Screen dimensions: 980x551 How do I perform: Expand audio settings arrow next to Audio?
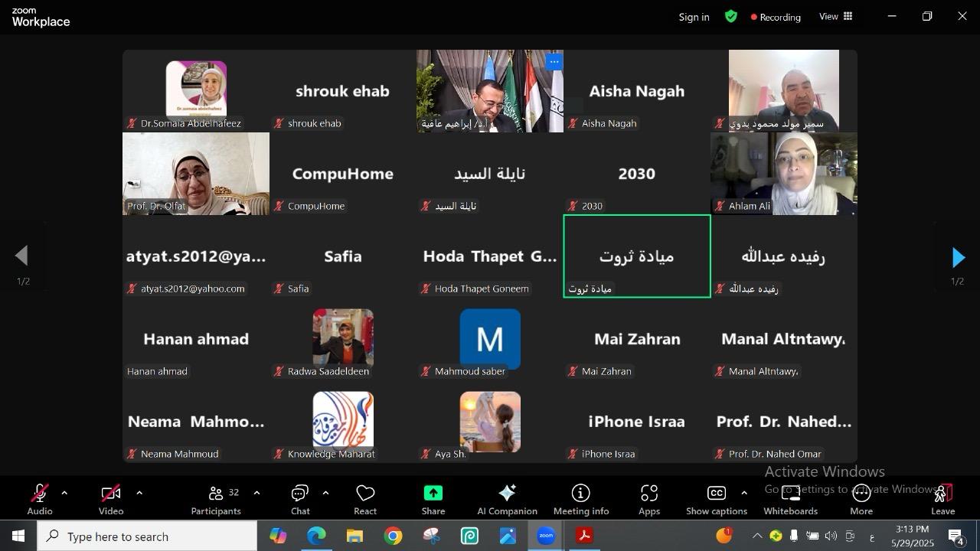click(x=64, y=493)
